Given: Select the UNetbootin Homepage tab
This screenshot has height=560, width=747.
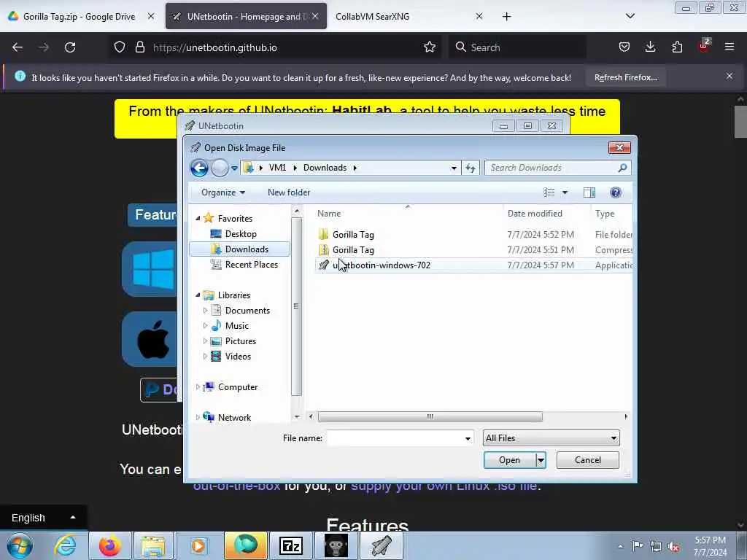Looking at the screenshot, I should click(245, 17).
